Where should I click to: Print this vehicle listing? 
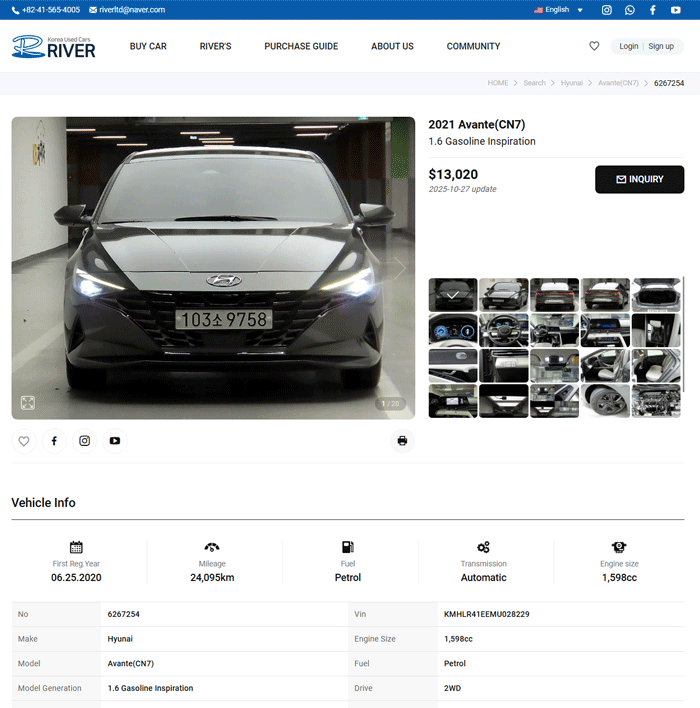(x=402, y=440)
